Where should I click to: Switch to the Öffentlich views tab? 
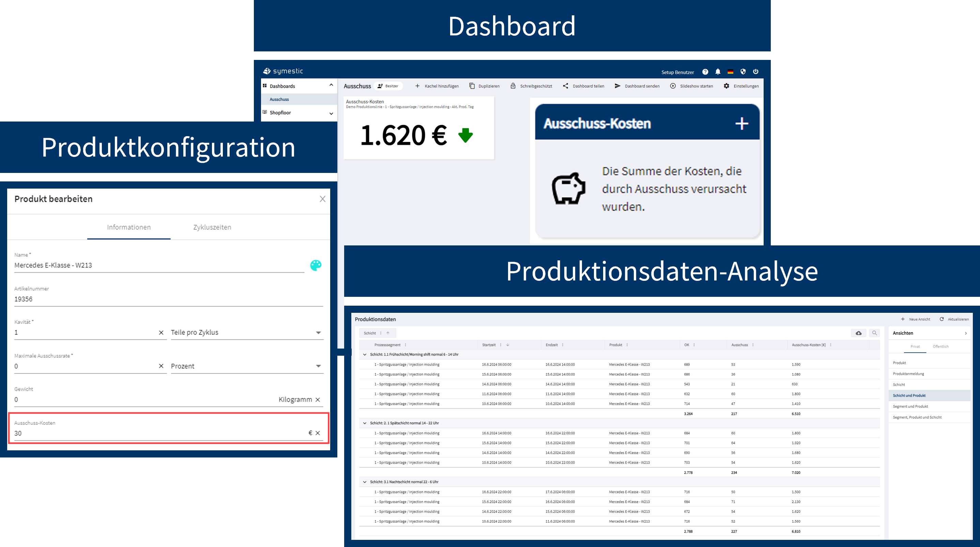pos(940,347)
